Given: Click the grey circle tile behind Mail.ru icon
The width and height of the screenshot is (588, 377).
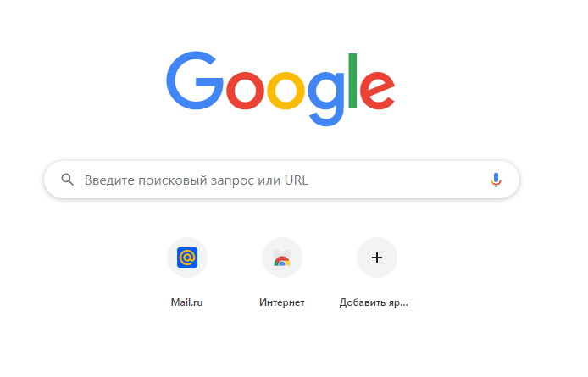Looking at the screenshot, I should [187, 258].
